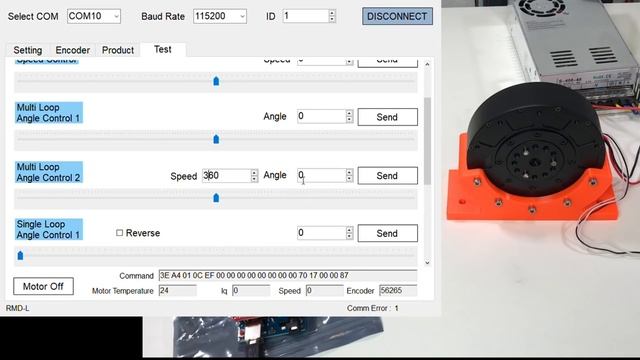The width and height of the screenshot is (640, 360).
Task: Click Multi Loop Angle Control 1 angle spinner
Action: point(349,116)
